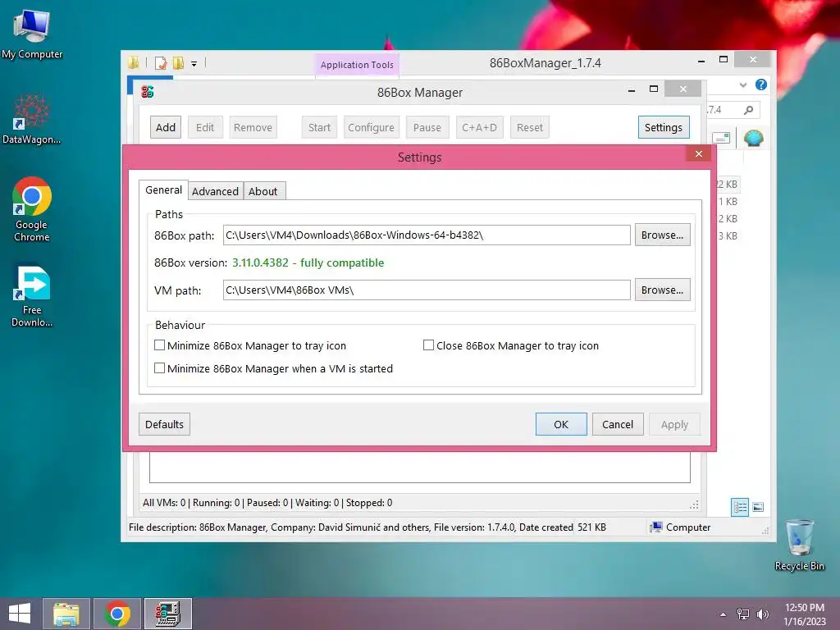Switch to the General tab
The height and width of the screenshot is (630, 840).
(163, 190)
